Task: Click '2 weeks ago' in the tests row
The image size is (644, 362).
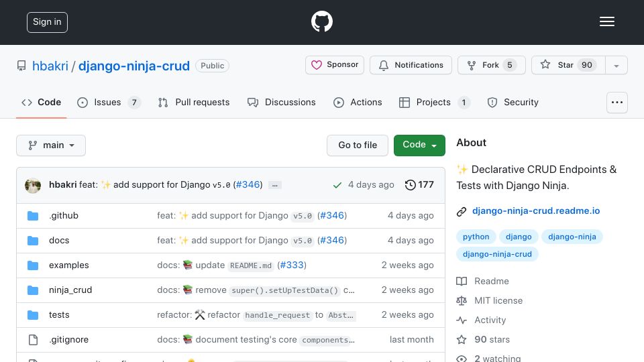Action: 407,315
